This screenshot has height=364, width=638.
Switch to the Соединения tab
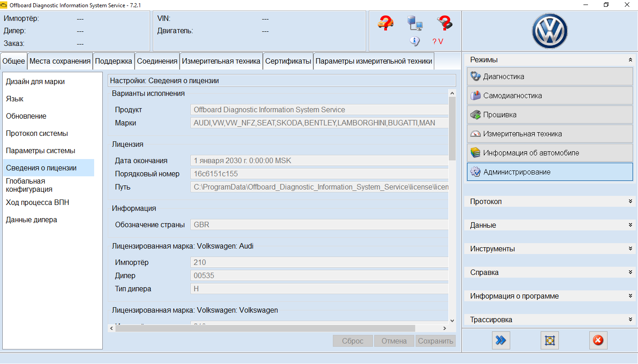(157, 61)
